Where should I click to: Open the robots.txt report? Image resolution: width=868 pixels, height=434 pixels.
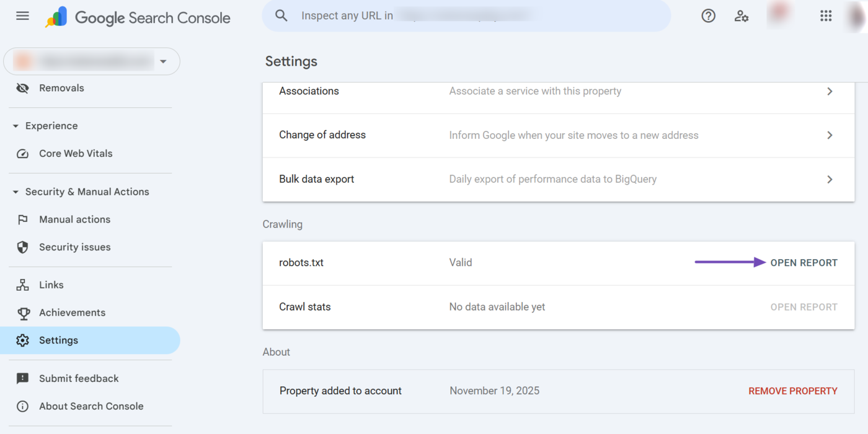[804, 262]
